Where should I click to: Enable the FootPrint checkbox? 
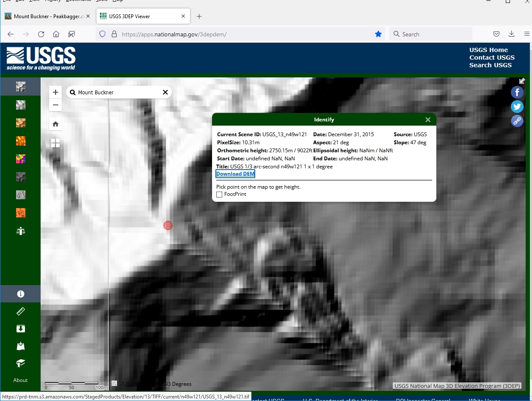point(219,195)
